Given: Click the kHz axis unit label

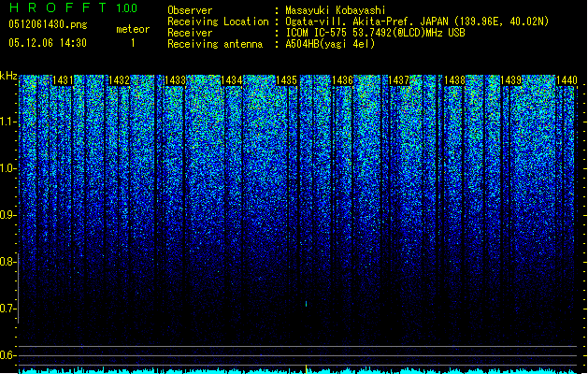Looking at the screenshot, I should click(x=8, y=76).
